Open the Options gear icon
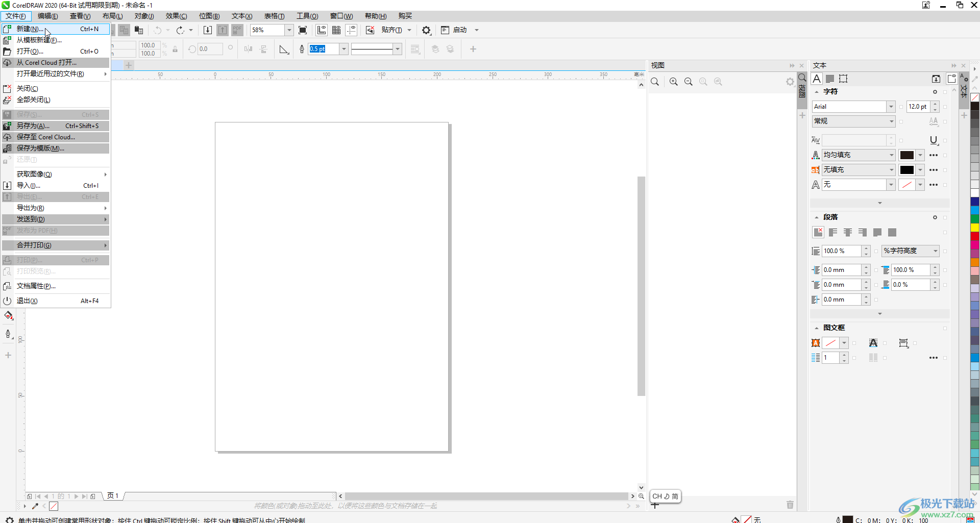The image size is (980, 523). pyautogui.click(x=426, y=30)
